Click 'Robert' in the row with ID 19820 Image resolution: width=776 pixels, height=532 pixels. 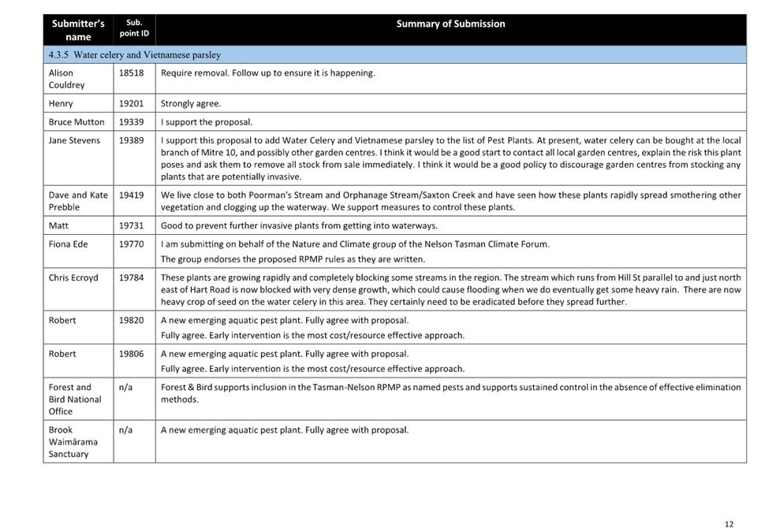coord(62,321)
